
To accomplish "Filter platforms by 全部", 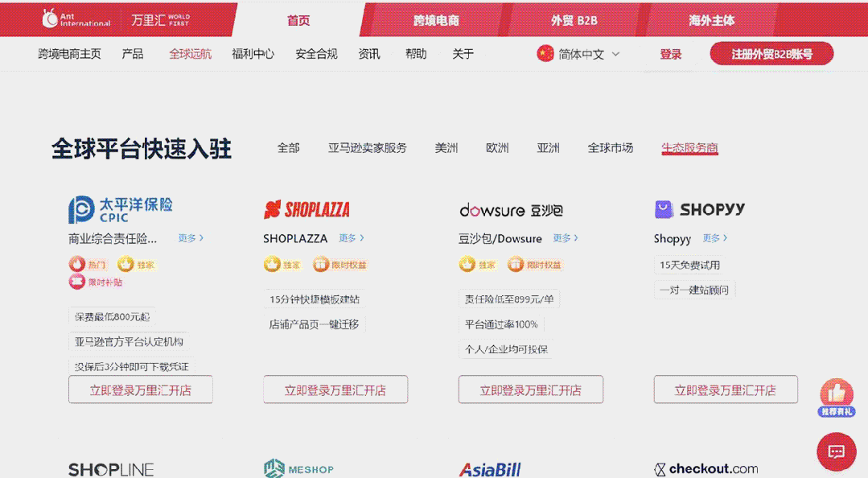I will pyautogui.click(x=289, y=148).
